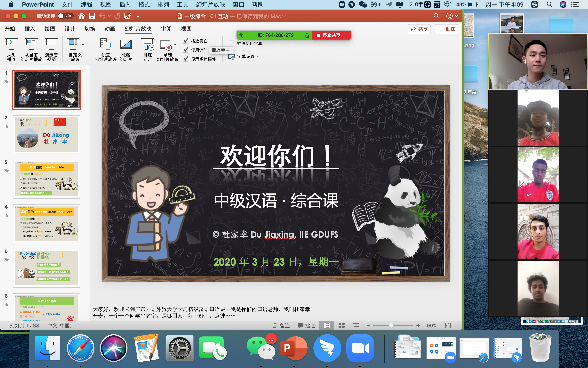Open Presenter View (演示者视图)

pyautogui.click(x=51, y=50)
